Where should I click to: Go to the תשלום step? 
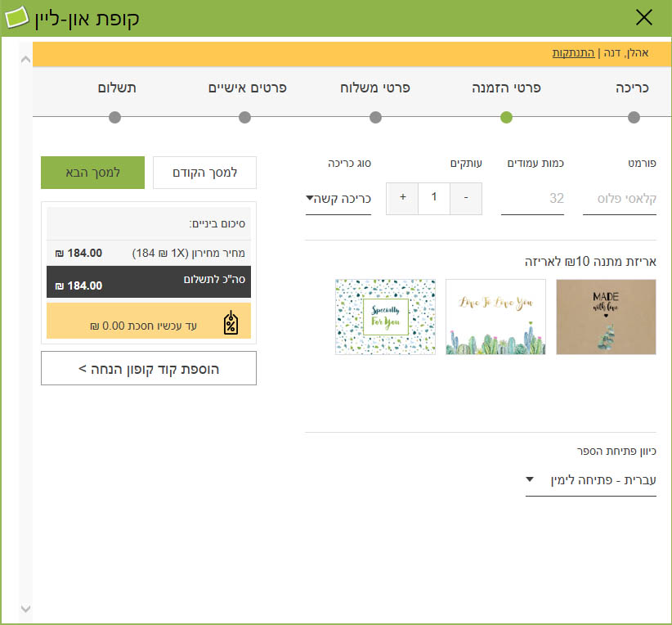(117, 88)
